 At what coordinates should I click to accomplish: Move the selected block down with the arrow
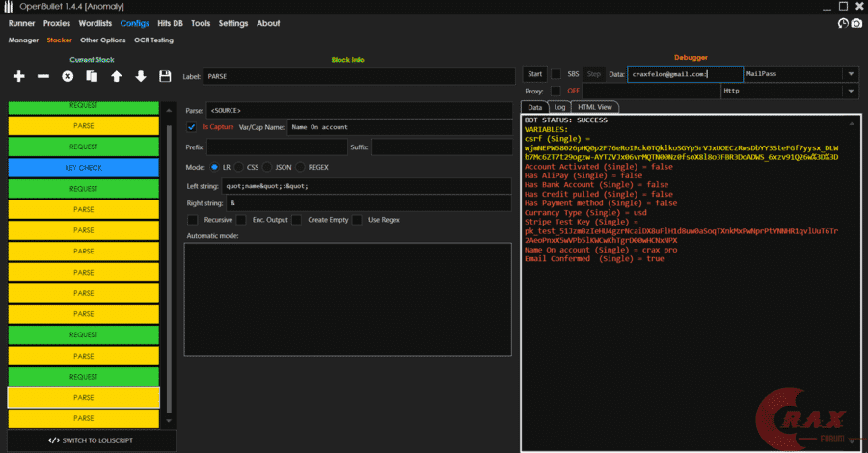point(141,76)
